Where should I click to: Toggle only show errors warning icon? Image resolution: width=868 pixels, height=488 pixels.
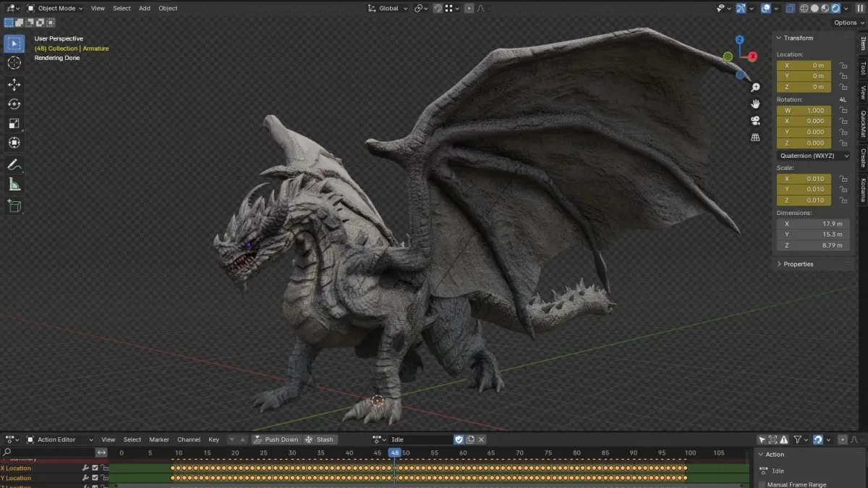coord(784,439)
